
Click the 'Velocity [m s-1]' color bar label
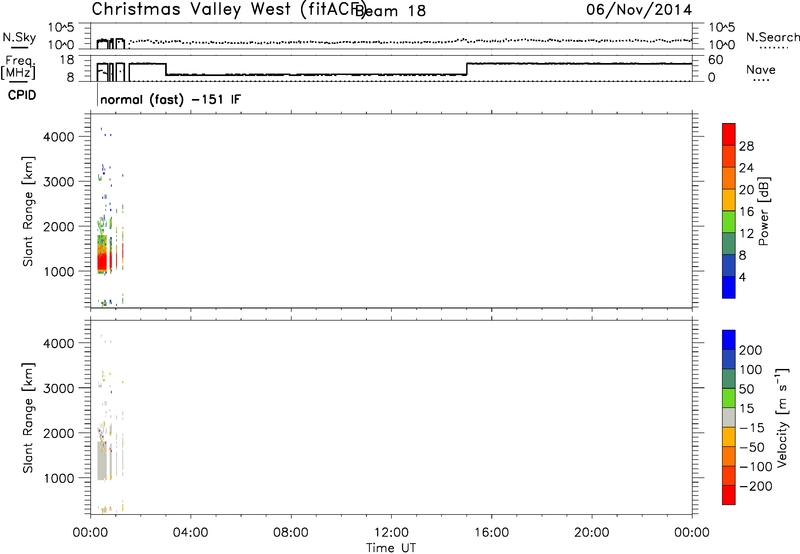781,417
